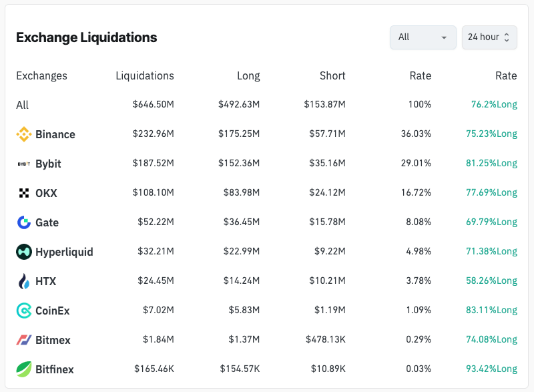Click the Bitfinex leaf logo icon
Viewport: 534px width, 392px height.
coord(23,369)
